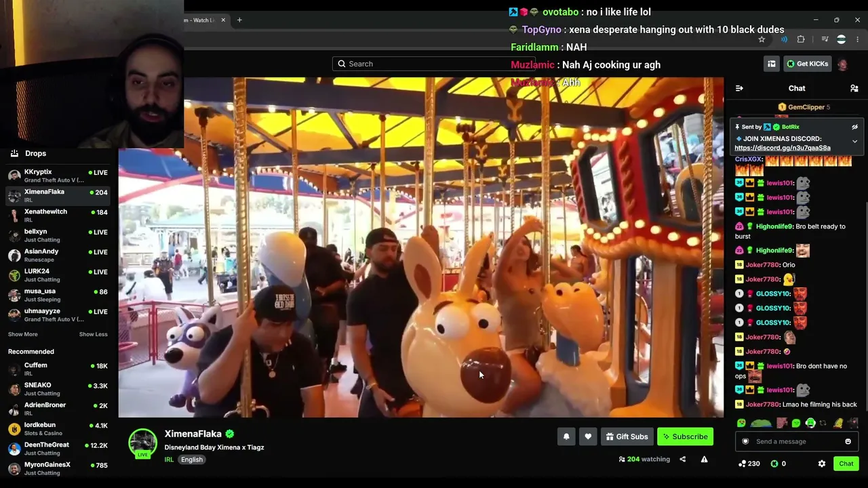The height and width of the screenshot is (488, 868).
Task: Click Show Less under followed channels
Action: coord(93,334)
